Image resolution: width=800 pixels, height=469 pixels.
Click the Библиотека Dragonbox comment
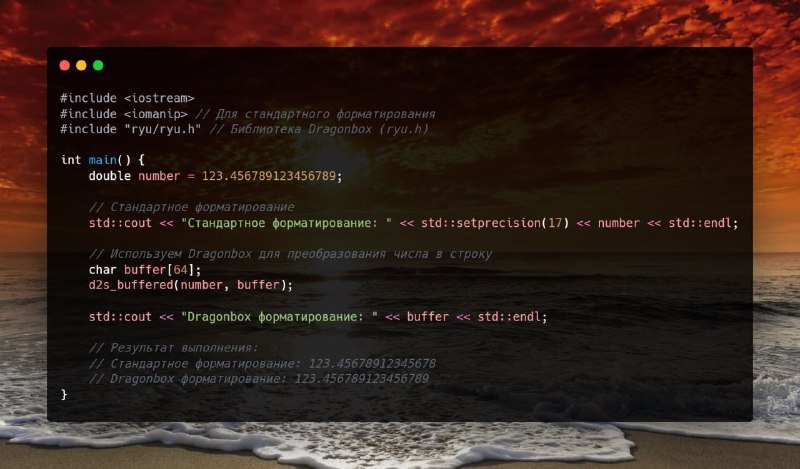coord(319,129)
